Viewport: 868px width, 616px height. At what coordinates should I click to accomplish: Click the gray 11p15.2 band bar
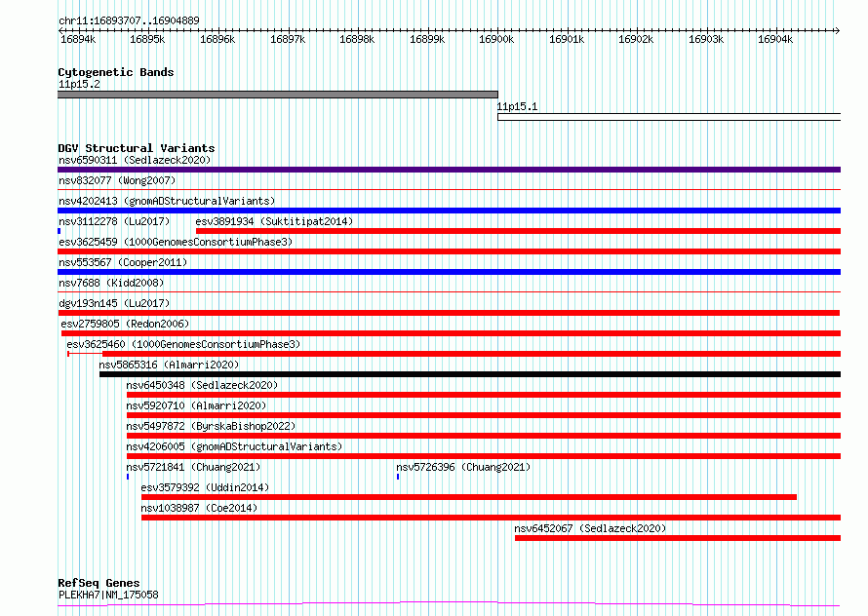pos(278,95)
